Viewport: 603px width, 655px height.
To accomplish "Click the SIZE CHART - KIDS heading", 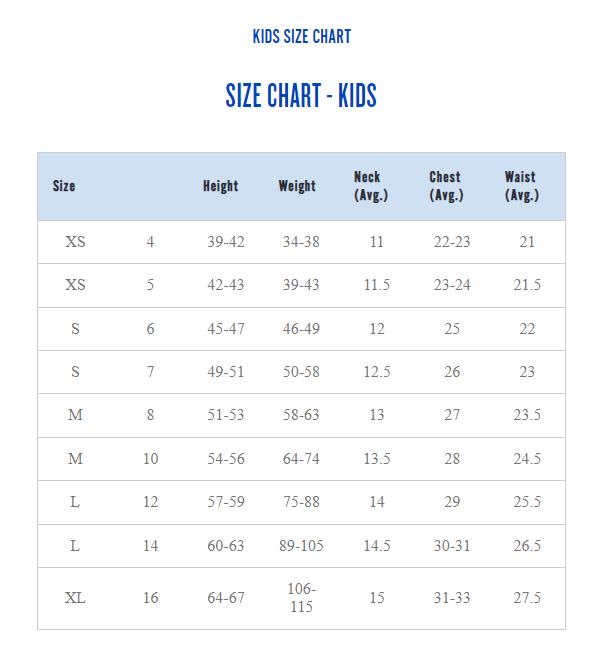I will [x=301, y=96].
